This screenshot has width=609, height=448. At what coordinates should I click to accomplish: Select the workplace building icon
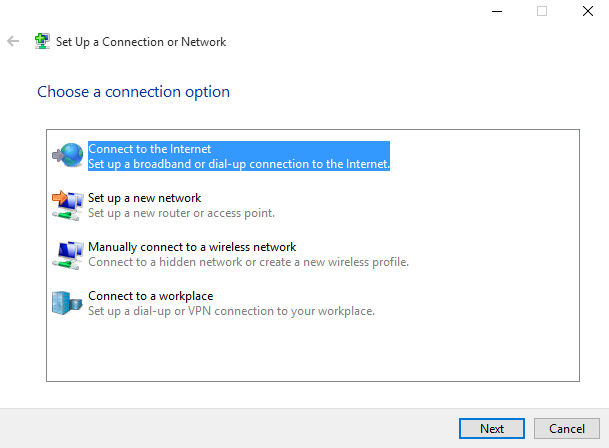tap(67, 303)
